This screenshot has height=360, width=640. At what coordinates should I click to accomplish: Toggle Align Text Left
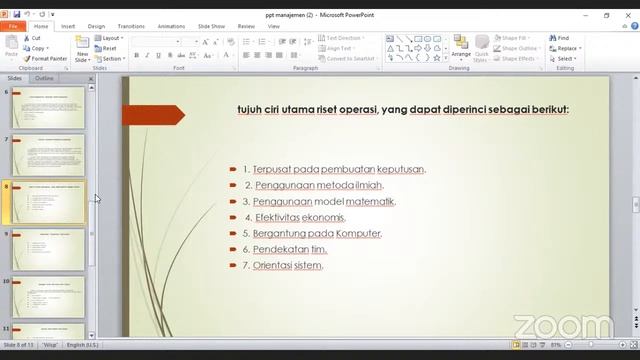246,55
